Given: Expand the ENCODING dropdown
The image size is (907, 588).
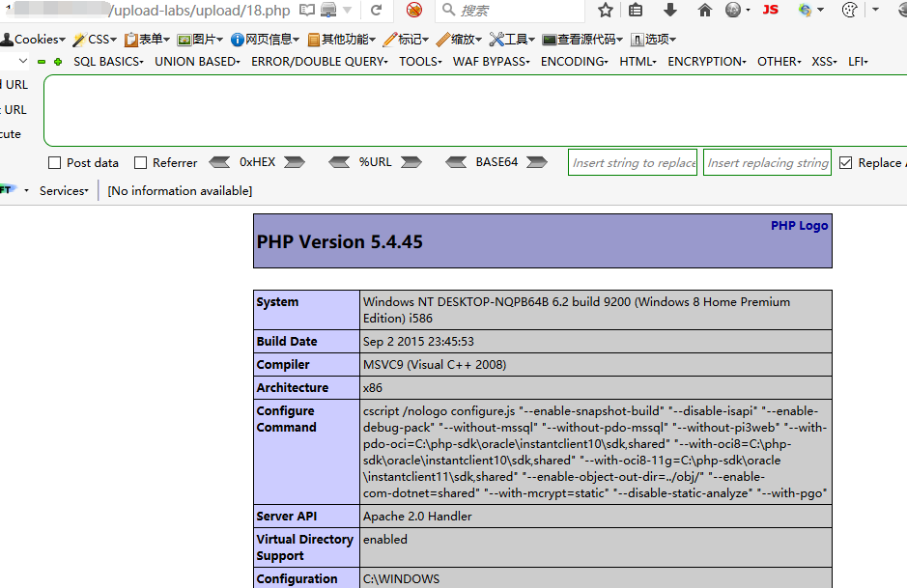Looking at the screenshot, I should coord(574,60).
